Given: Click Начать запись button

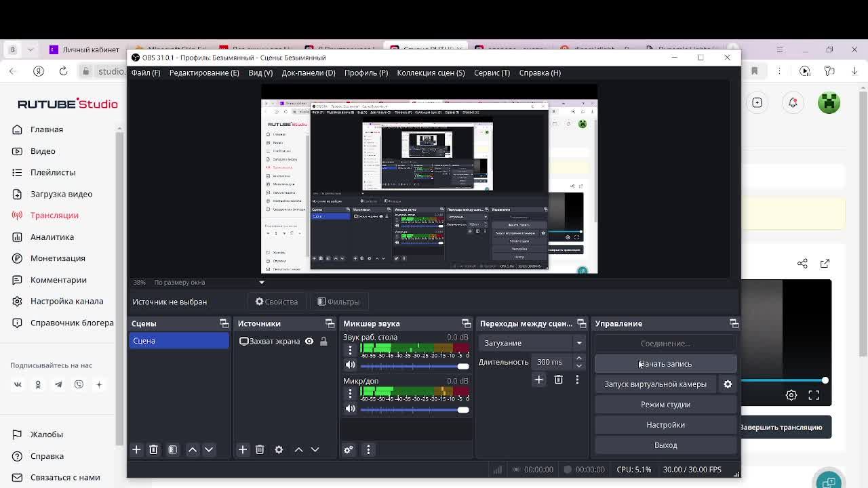Looking at the screenshot, I should click(x=665, y=364).
